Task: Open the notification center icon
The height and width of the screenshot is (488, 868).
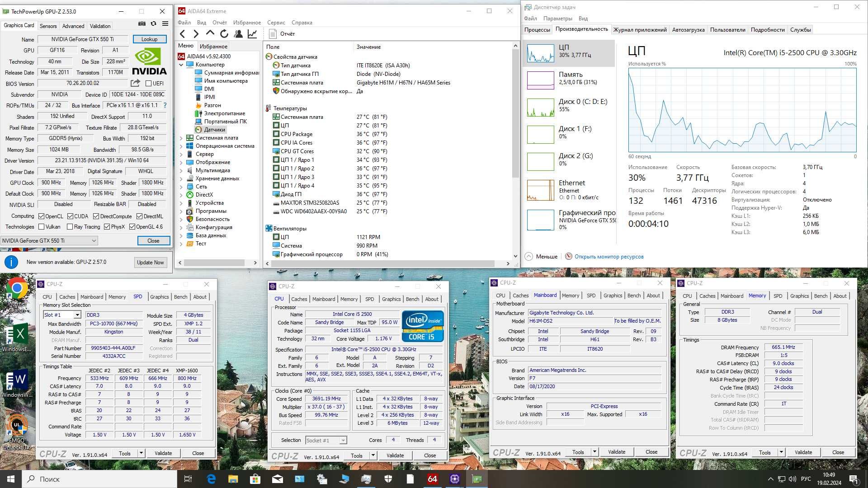Action: (x=853, y=479)
